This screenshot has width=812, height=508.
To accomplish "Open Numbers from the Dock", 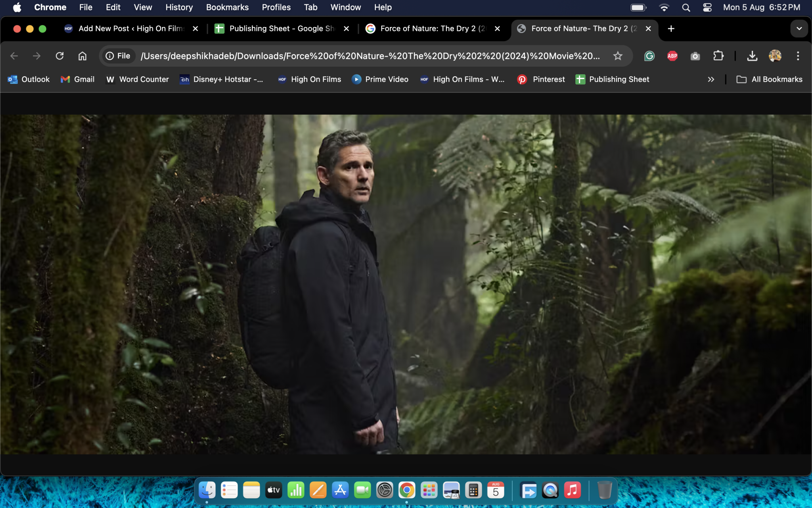I will 296,490.
